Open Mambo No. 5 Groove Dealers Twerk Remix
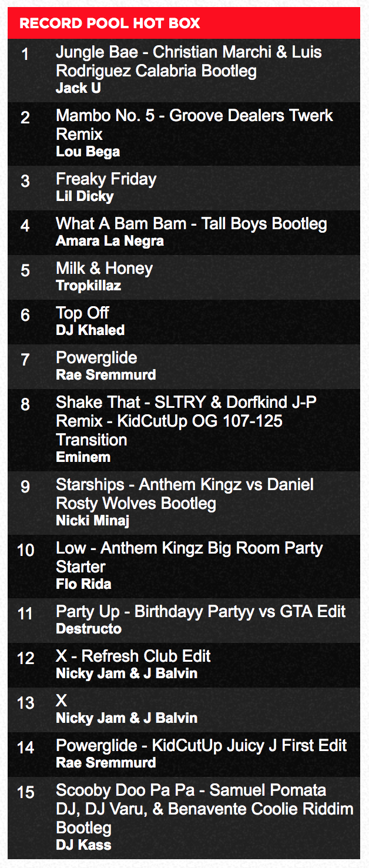This screenshot has width=369, height=868. pyautogui.click(x=194, y=125)
